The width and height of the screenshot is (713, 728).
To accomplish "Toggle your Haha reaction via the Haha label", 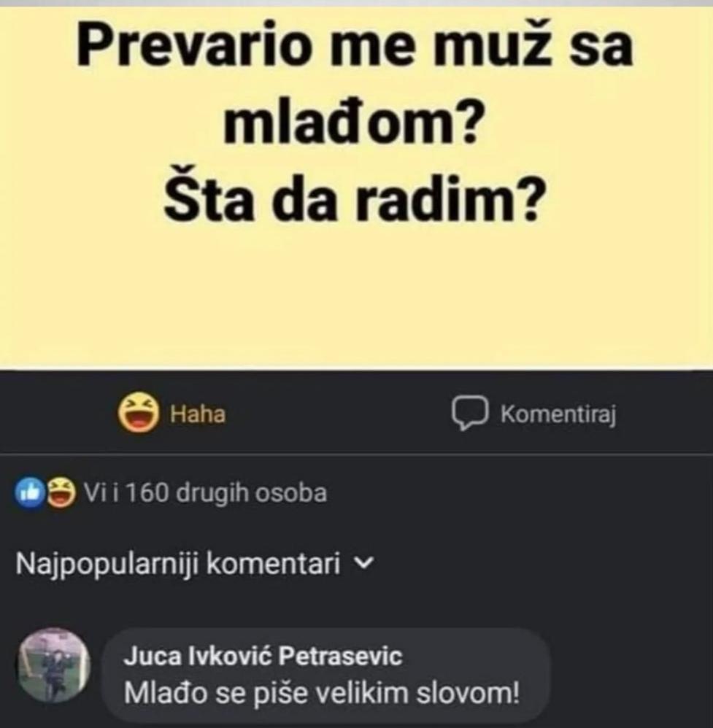I will point(198,414).
